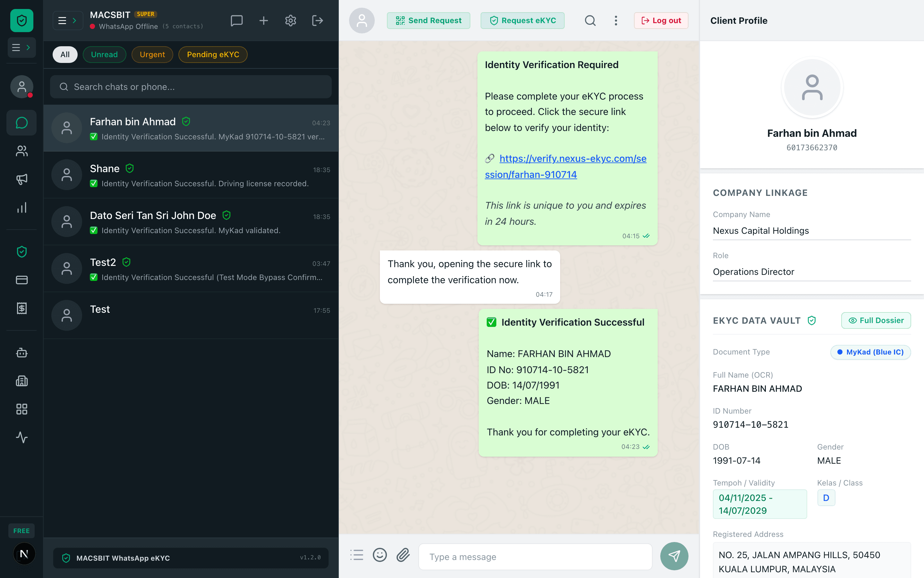Screen dimensions: 924x578
Task: Click the 910714-10-5821 ID number value
Action: (751, 425)
